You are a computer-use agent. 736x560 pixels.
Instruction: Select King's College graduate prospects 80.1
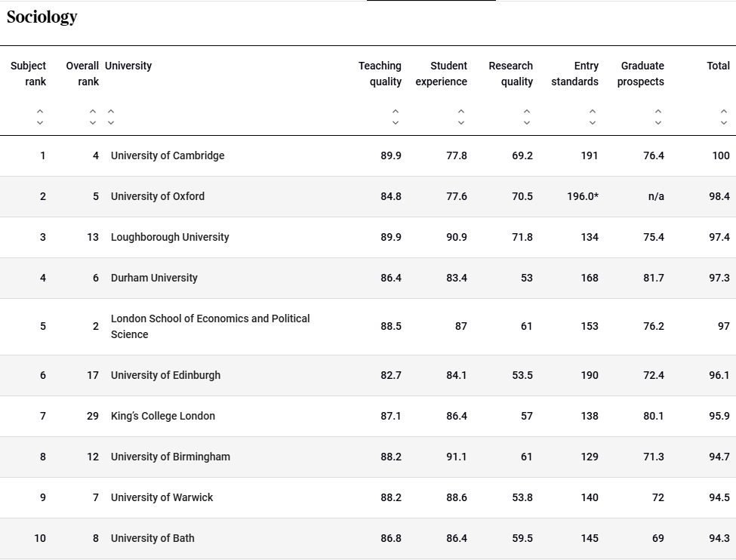click(654, 416)
